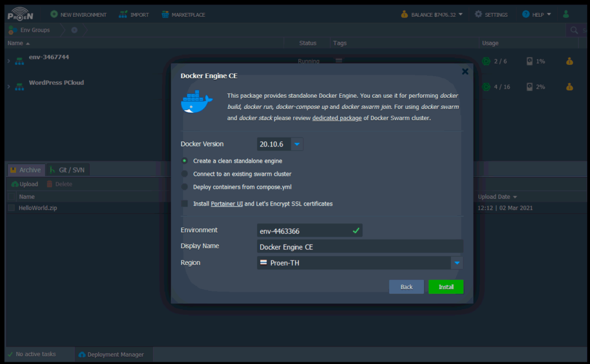This screenshot has height=364, width=590.
Task: Select the HelloWorld.zip file name
Action: coord(38,208)
